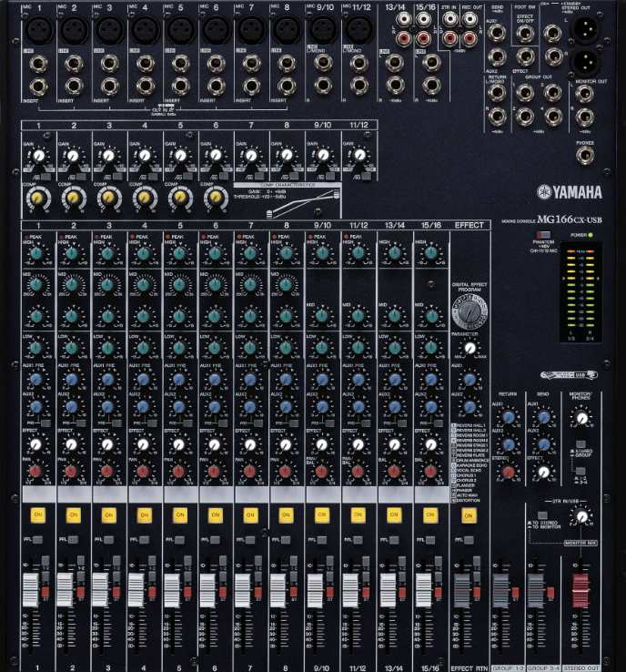Select the MIC 8 XLR input jack

288,29
